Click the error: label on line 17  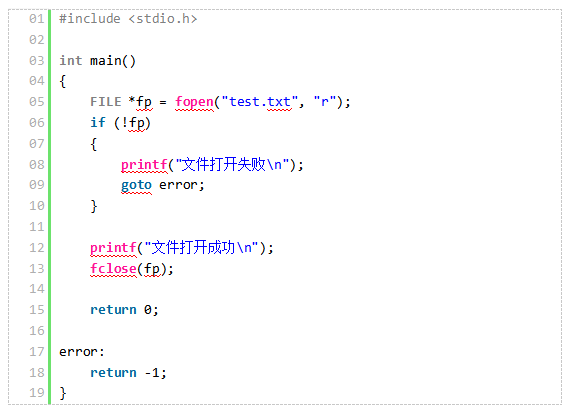tap(82, 352)
